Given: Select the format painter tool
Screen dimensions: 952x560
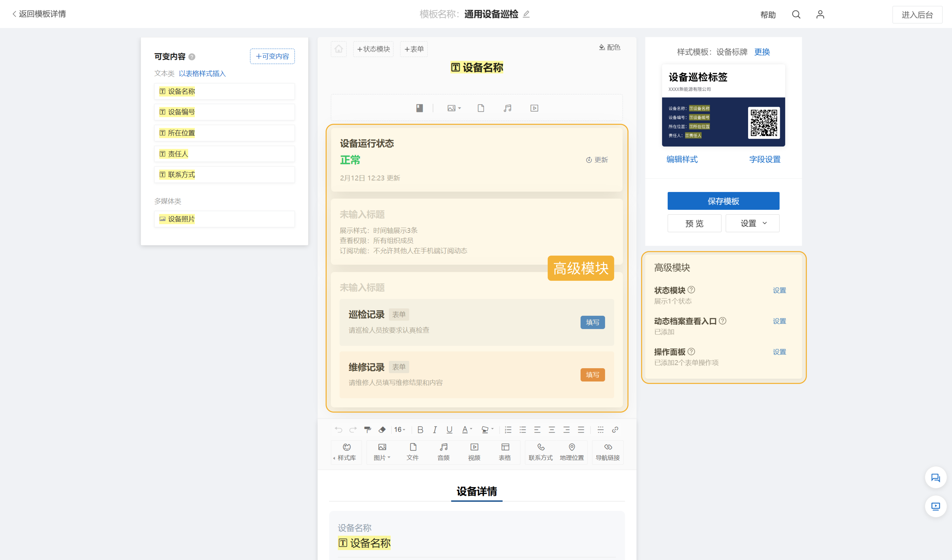Looking at the screenshot, I should tap(367, 429).
